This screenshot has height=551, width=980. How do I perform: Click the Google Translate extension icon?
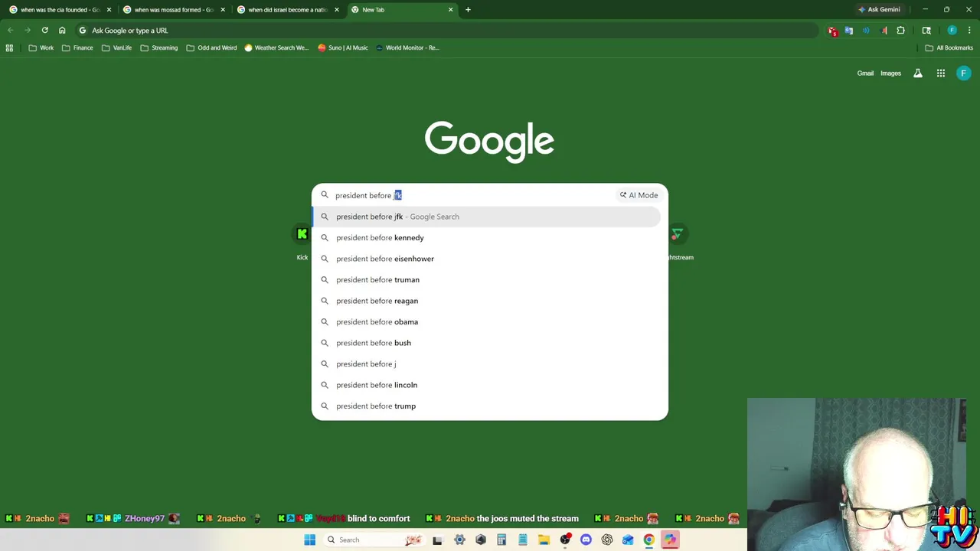pos(849,31)
